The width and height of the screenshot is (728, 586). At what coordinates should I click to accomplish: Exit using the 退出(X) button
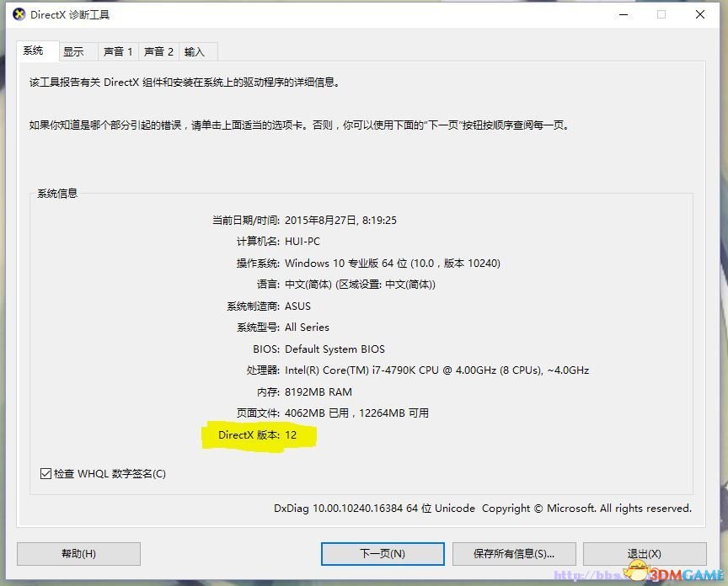point(645,553)
